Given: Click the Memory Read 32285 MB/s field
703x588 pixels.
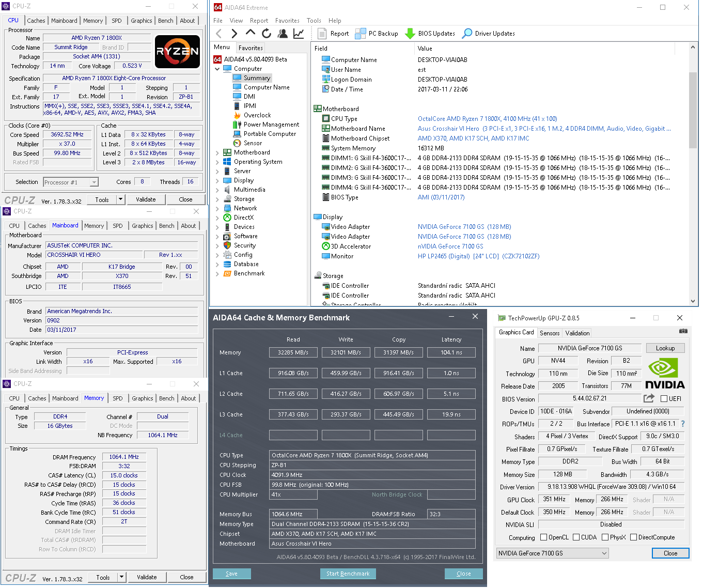Looking at the screenshot, I should (293, 352).
